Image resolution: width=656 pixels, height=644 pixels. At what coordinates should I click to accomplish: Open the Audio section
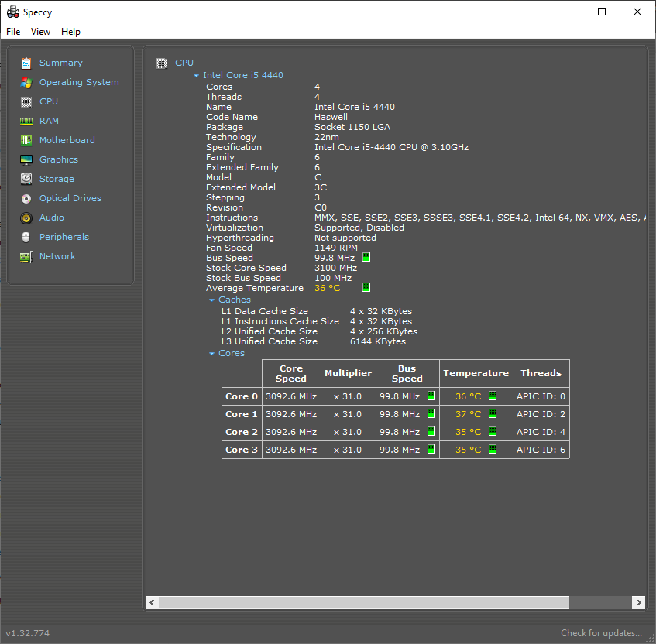click(51, 218)
